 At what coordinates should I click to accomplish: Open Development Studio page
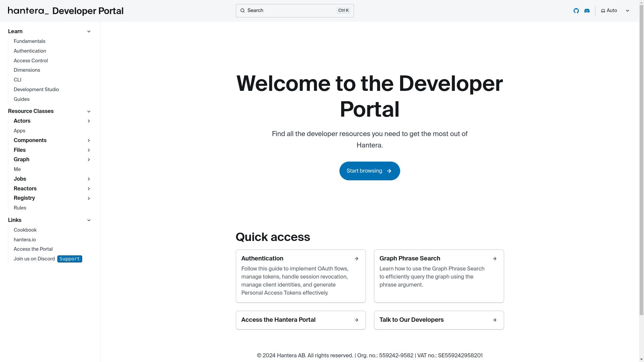[36, 89]
